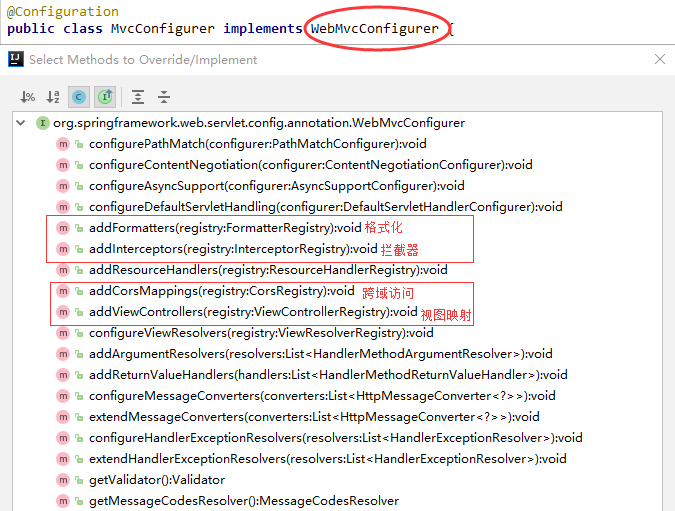Screen dimensions: 675x511
Task: Select extendHandlerExceptionResolvers method
Action: click(328, 459)
